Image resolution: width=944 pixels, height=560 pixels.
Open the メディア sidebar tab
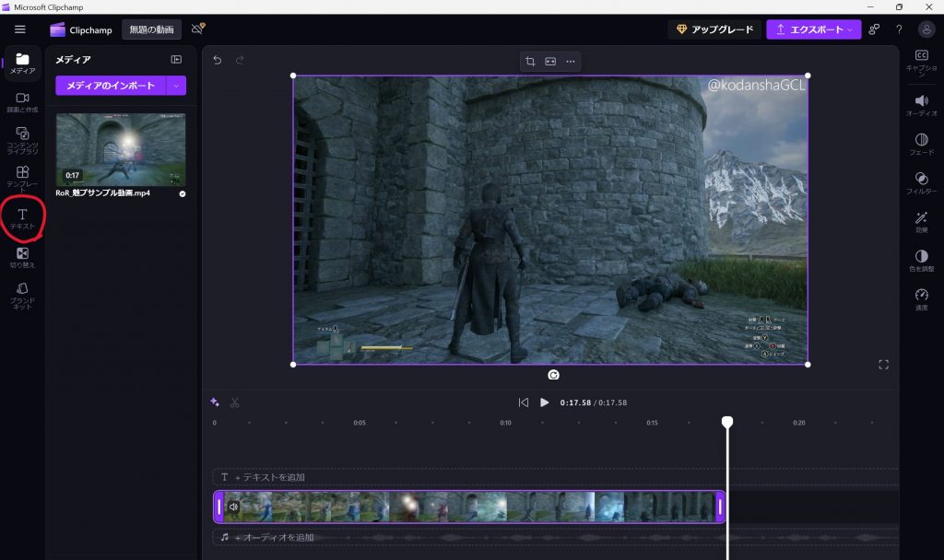click(22, 64)
